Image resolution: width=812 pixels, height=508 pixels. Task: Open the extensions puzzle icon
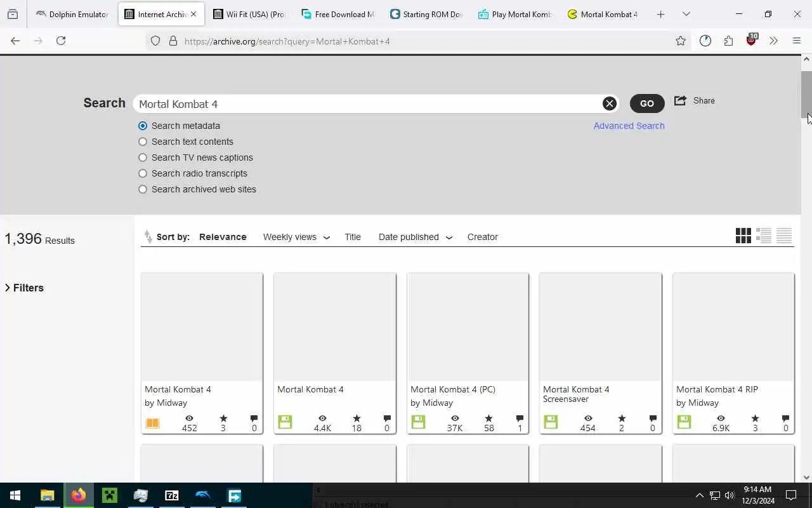click(x=728, y=41)
